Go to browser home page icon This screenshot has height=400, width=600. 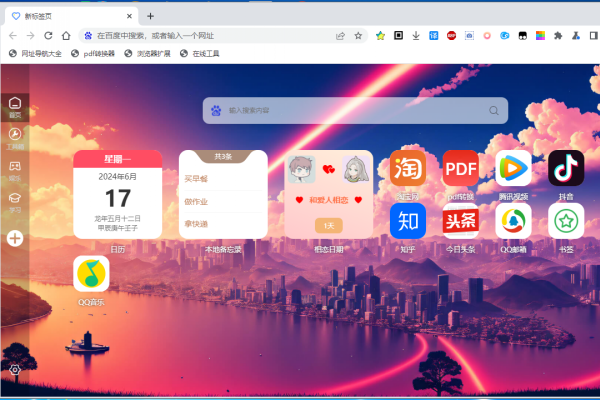point(66,36)
